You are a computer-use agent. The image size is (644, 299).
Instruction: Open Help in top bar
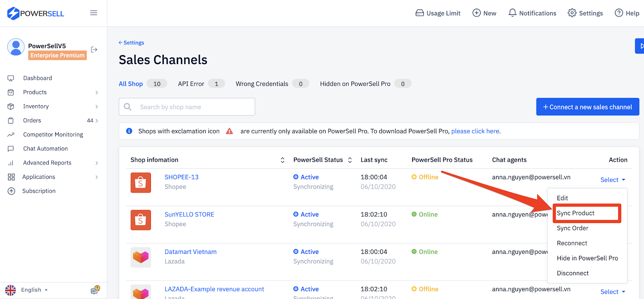[x=627, y=13]
